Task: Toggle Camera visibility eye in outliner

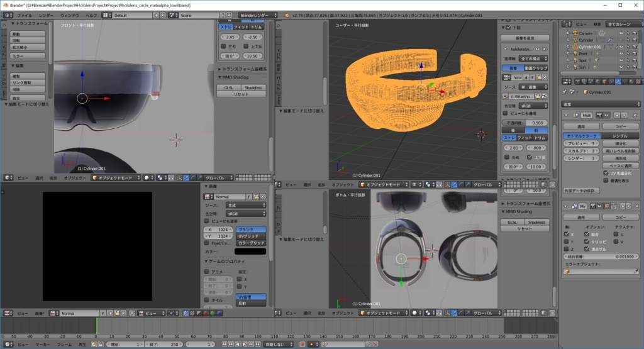Action: click(x=621, y=33)
